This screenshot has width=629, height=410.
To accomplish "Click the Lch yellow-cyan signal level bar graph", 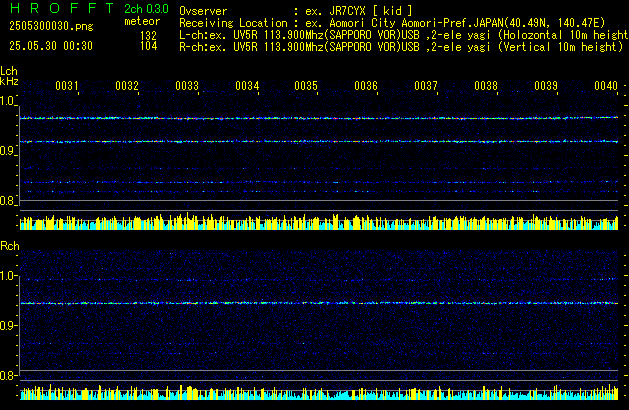I will (x=319, y=221).
